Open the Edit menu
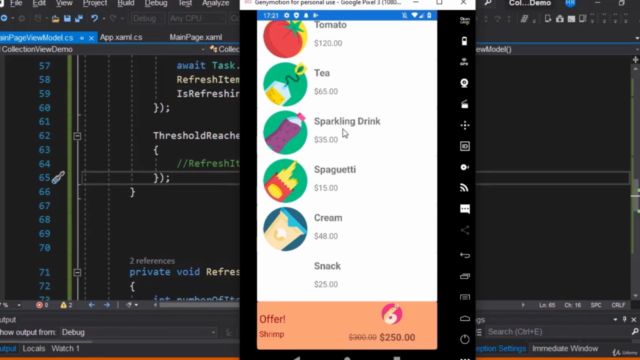 click(39, 3)
